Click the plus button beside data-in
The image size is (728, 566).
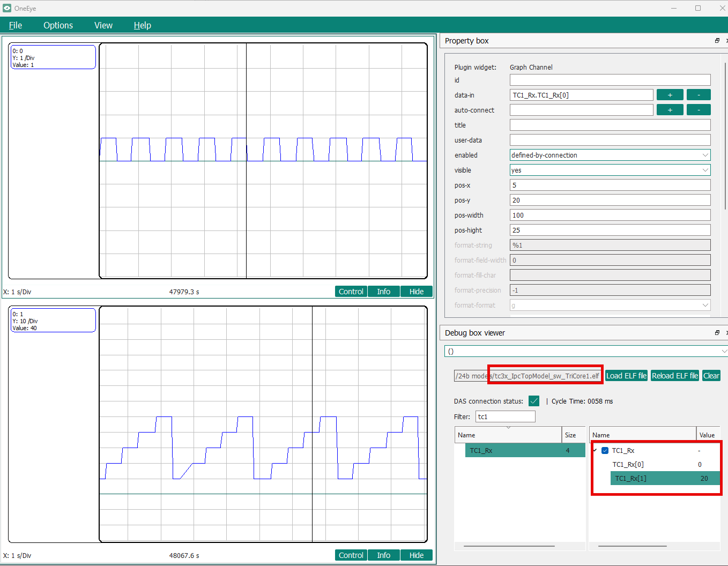point(670,95)
